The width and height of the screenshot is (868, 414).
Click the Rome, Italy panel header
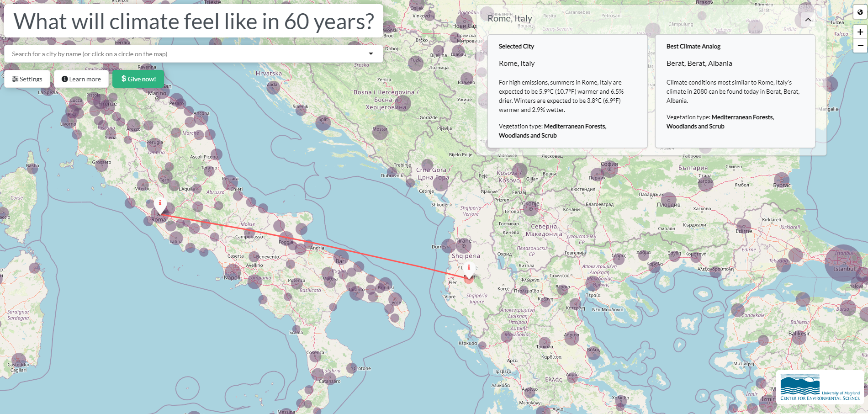[510, 19]
